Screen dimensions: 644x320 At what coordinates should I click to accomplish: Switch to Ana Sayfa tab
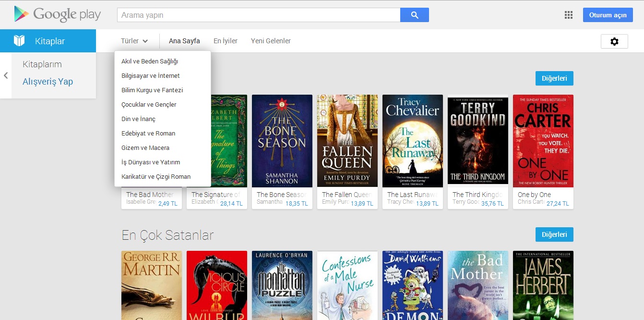tap(184, 41)
